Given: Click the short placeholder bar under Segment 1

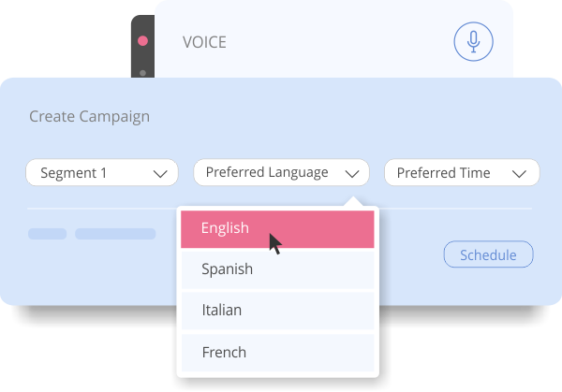Looking at the screenshot, I should 47,234.
